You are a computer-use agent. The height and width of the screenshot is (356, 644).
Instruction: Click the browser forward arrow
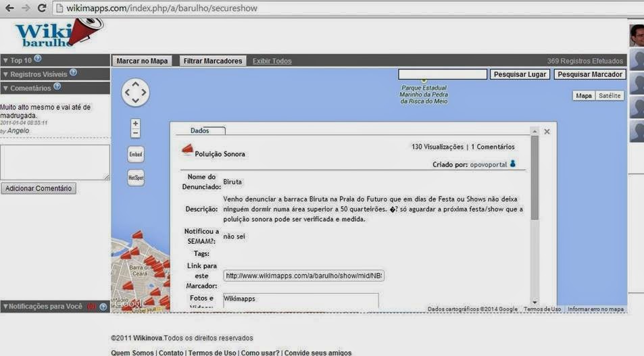click(x=26, y=8)
